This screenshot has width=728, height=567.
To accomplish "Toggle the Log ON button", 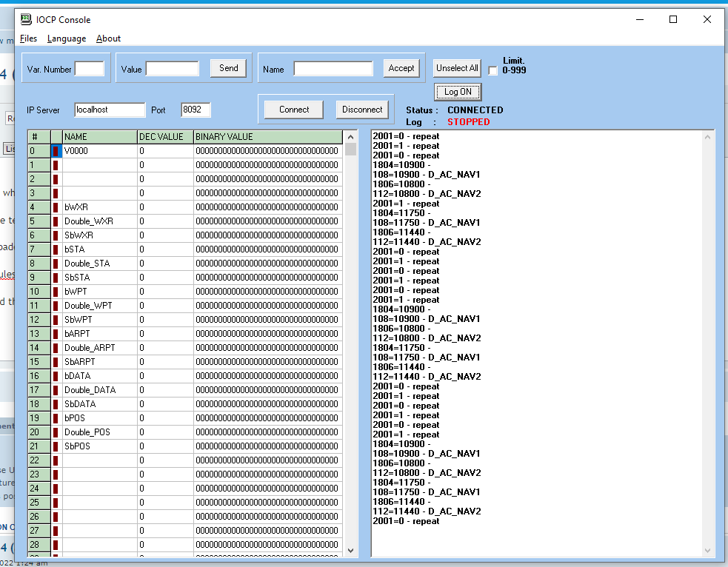I will pyautogui.click(x=458, y=92).
